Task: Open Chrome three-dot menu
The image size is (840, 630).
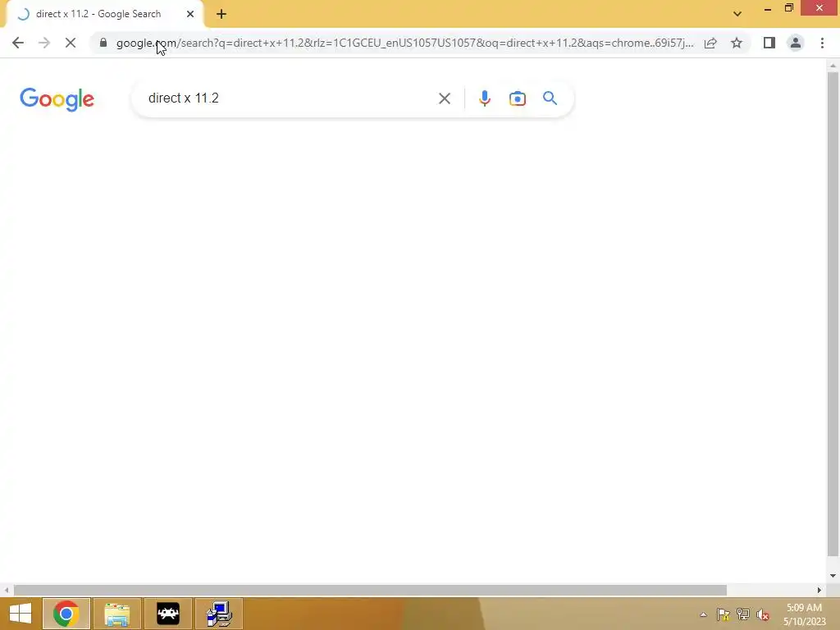Action: [822, 43]
